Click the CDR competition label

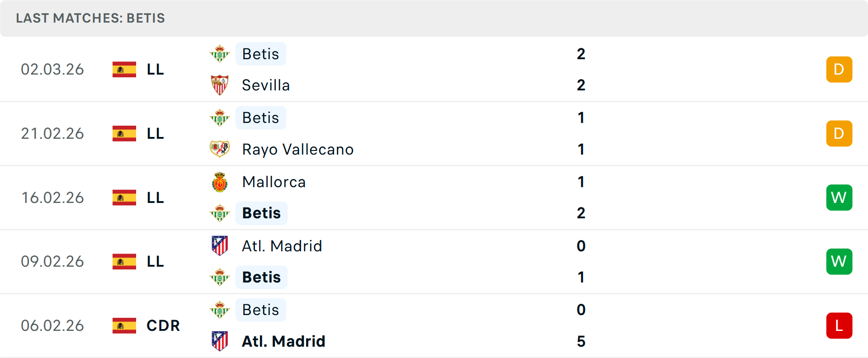(x=163, y=325)
